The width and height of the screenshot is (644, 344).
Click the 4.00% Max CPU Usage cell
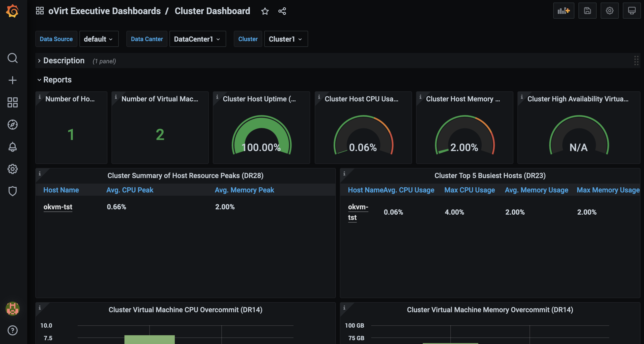(454, 212)
